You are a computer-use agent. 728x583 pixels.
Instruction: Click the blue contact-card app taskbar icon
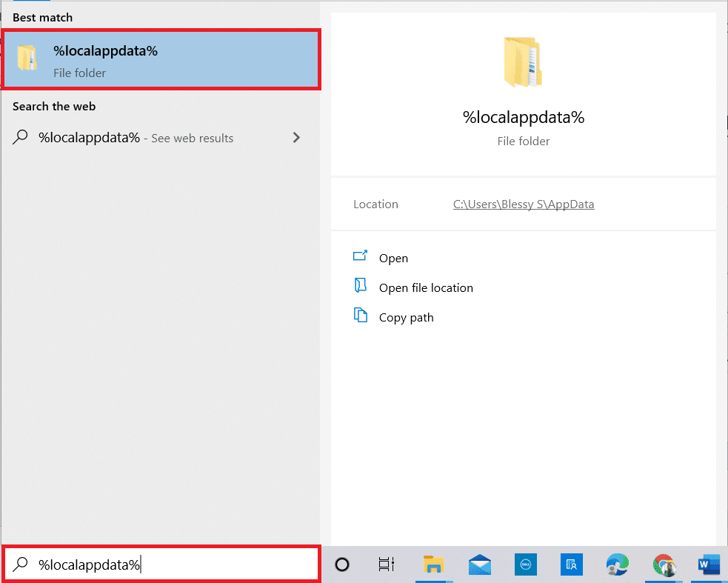pyautogui.click(x=571, y=564)
